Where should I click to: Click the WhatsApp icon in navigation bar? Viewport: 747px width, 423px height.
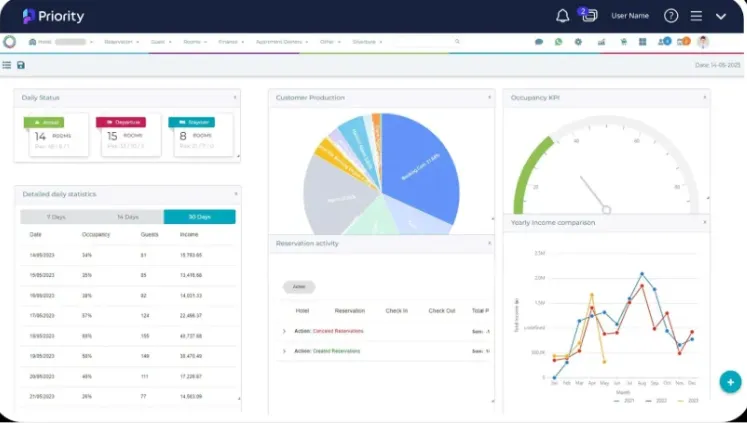point(558,42)
